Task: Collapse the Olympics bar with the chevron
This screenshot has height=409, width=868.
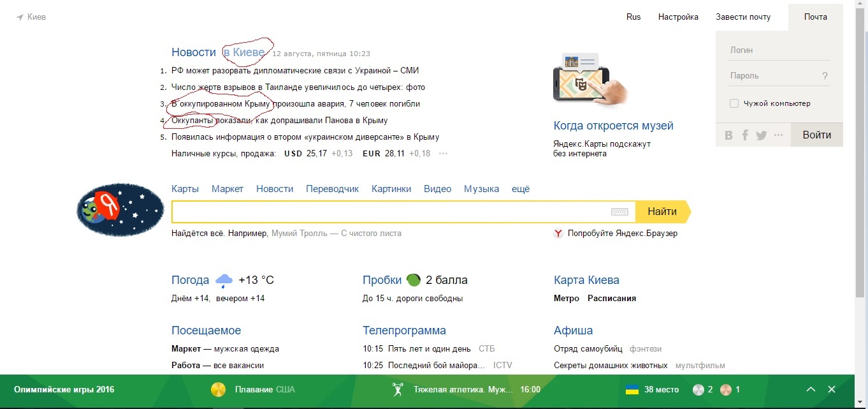Action: coord(811,389)
